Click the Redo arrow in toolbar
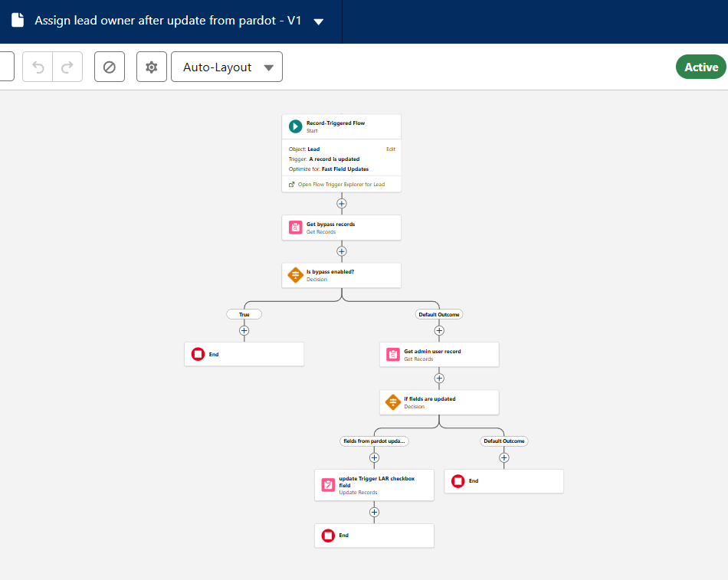The height and width of the screenshot is (580, 728). coord(67,67)
